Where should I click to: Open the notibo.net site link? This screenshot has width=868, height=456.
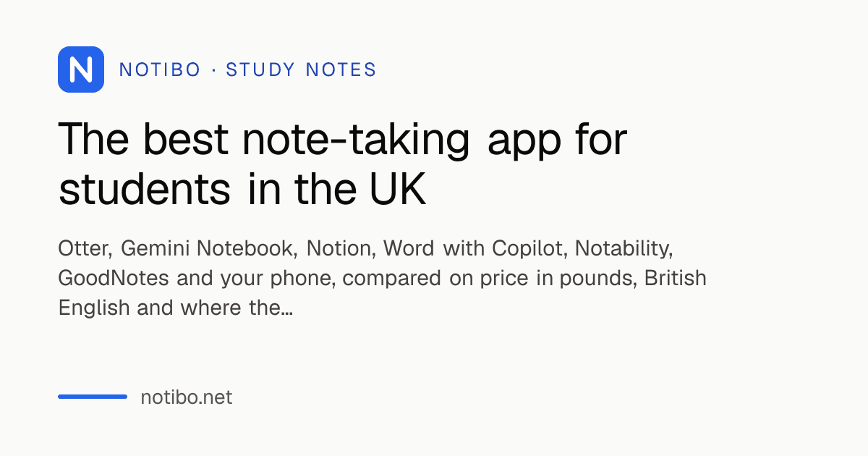click(187, 397)
